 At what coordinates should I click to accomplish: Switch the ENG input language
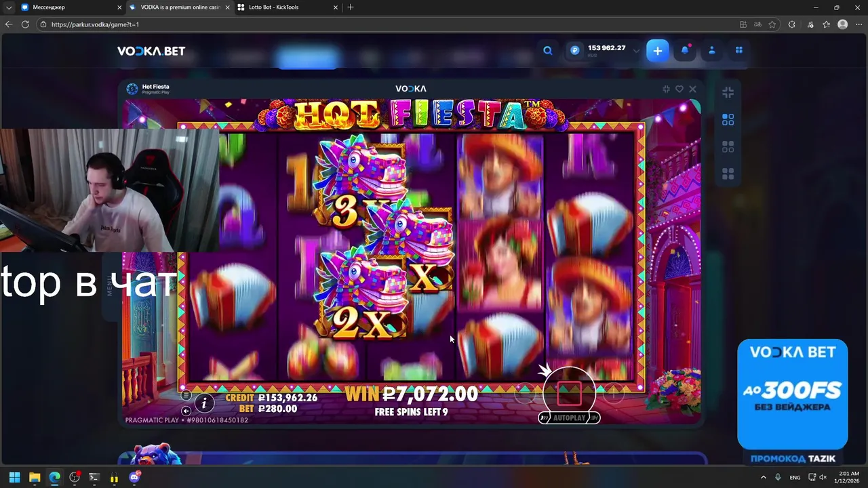pyautogui.click(x=795, y=477)
